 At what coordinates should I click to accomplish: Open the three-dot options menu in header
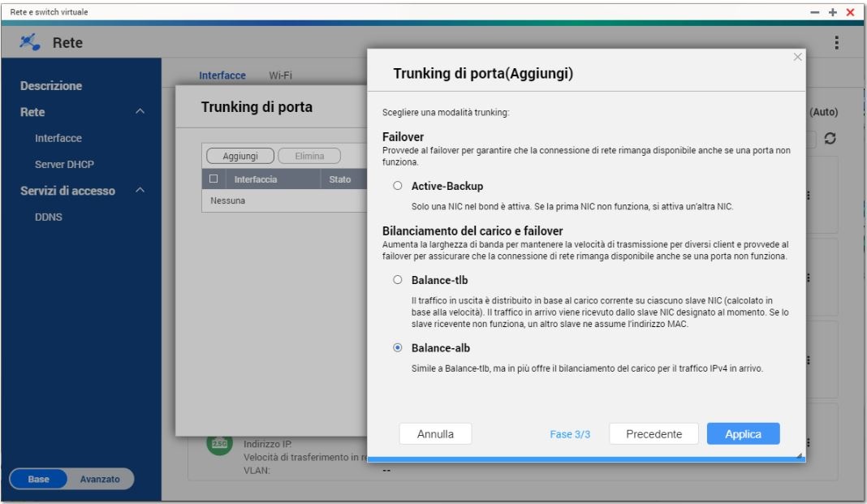coord(836,41)
